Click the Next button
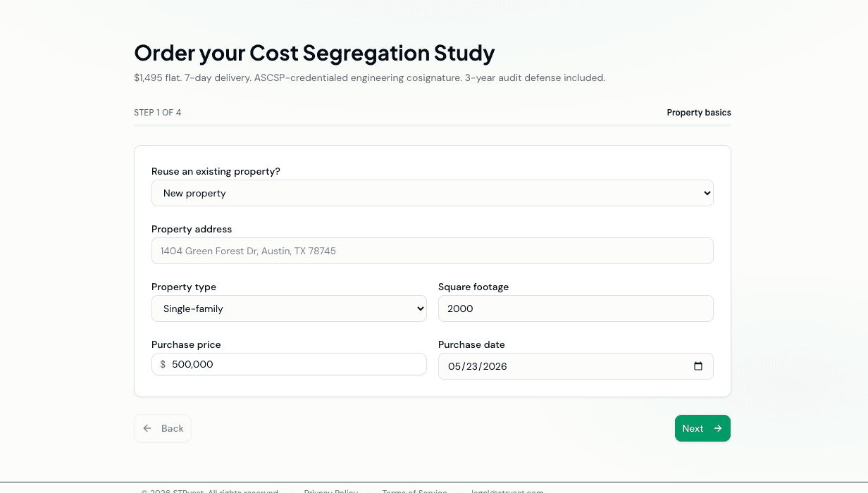The width and height of the screenshot is (868, 493). [702, 428]
